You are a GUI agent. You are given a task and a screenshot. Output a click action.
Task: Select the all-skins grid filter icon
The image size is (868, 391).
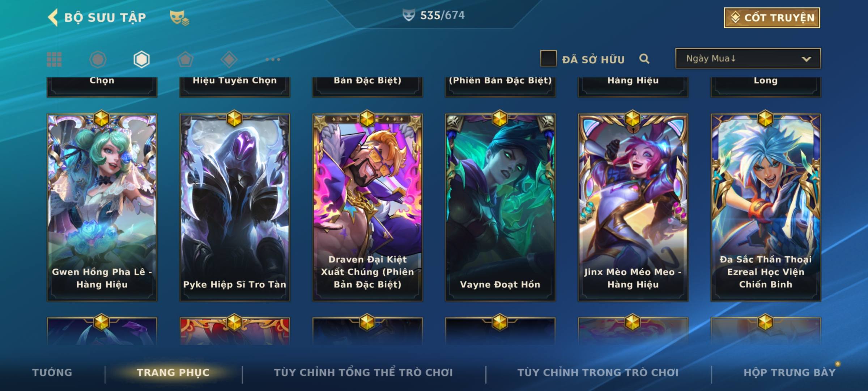coord(54,59)
